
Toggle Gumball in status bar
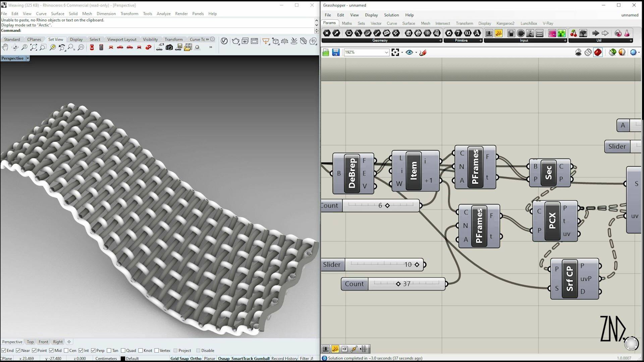coord(262,358)
